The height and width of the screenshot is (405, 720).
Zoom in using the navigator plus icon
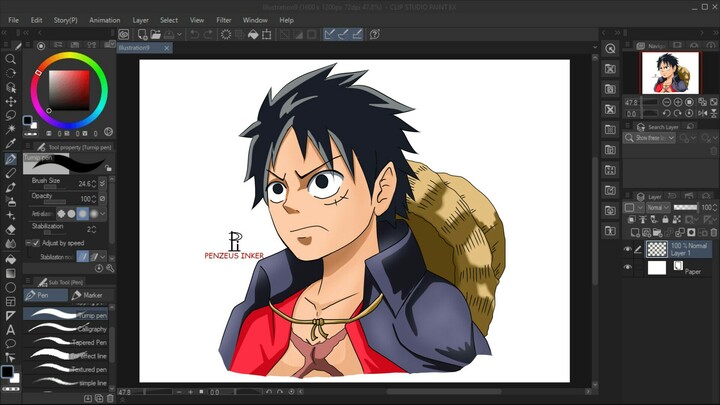[678, 102]
